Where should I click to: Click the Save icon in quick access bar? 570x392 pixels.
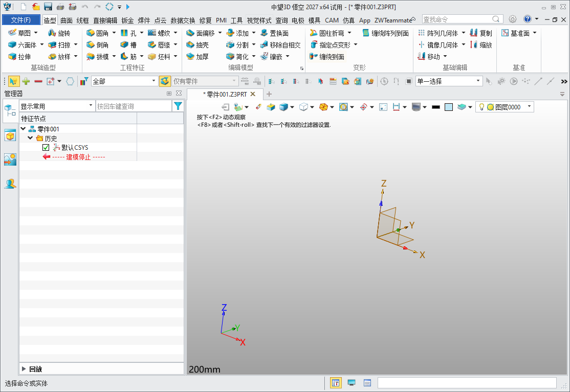48,7
